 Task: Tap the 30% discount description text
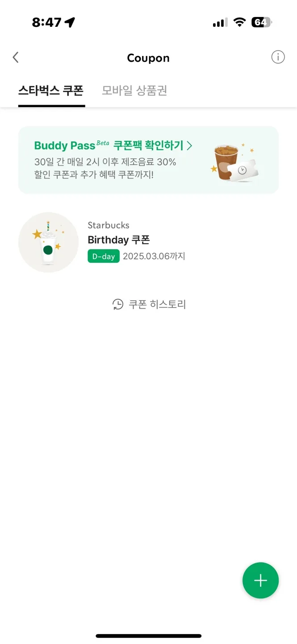pos(105,168)
